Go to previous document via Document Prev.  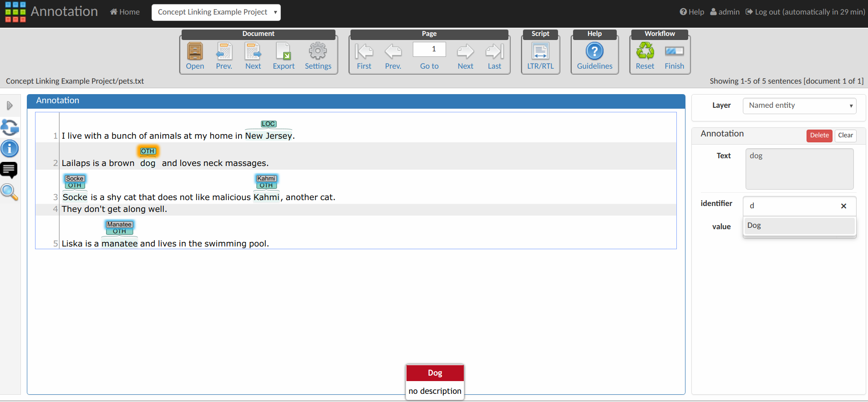tap(224, 56)
